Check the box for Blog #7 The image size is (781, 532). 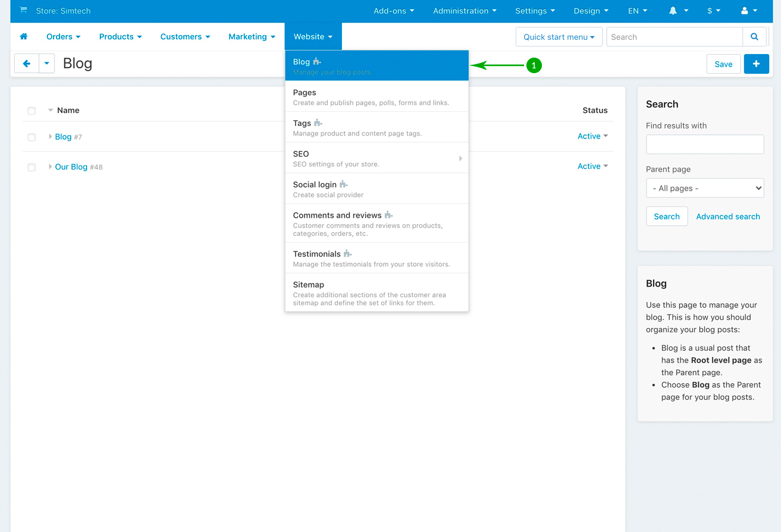[32, 137]
